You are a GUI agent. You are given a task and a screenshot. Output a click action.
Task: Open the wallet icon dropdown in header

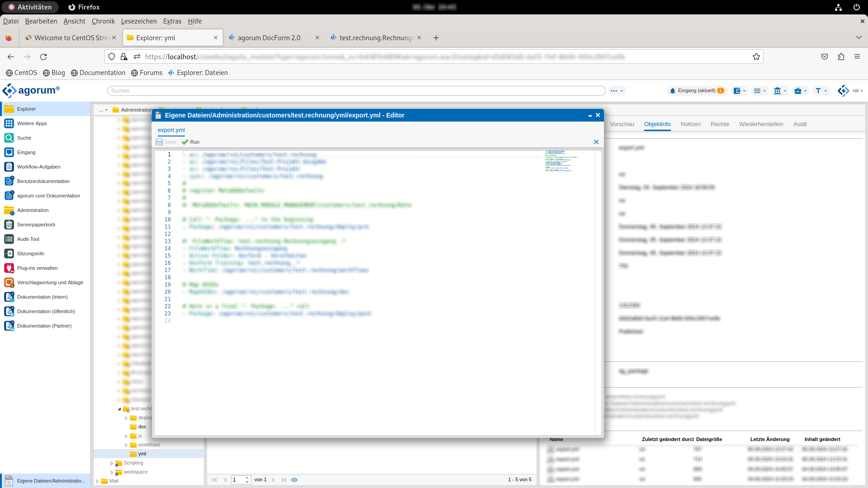[739, 91]
